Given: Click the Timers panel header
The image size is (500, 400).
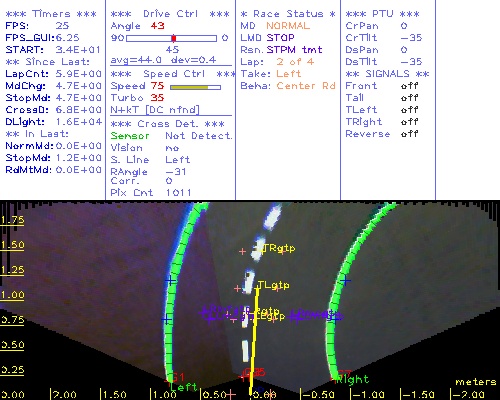Looking at the screenshot, I should click(x=51, y=14).
